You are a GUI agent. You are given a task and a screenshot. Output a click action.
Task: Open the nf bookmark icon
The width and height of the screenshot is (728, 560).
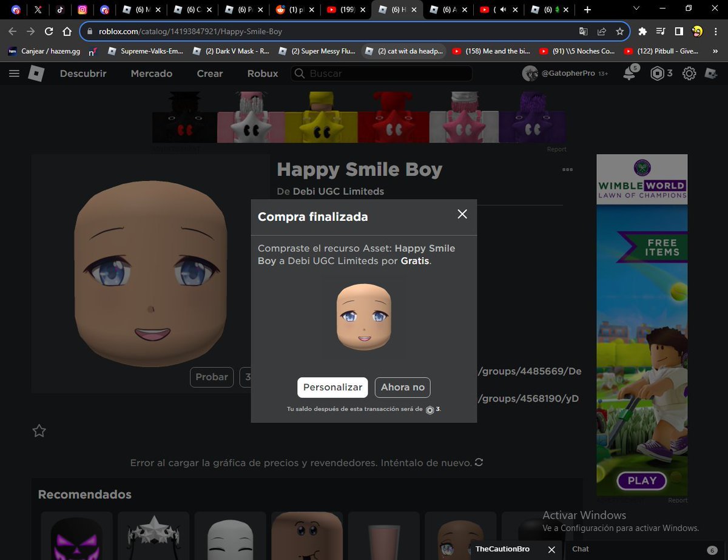93,52
